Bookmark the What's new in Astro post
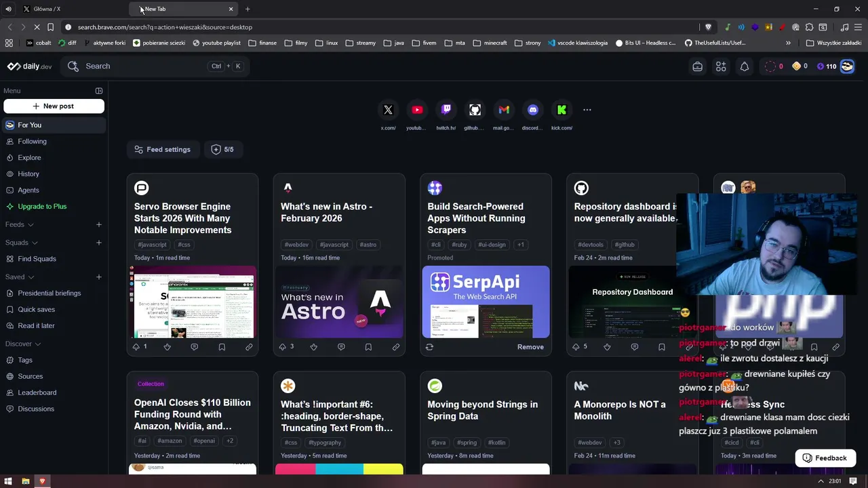Viewport: 868px width, 488px height. (368, 347)
